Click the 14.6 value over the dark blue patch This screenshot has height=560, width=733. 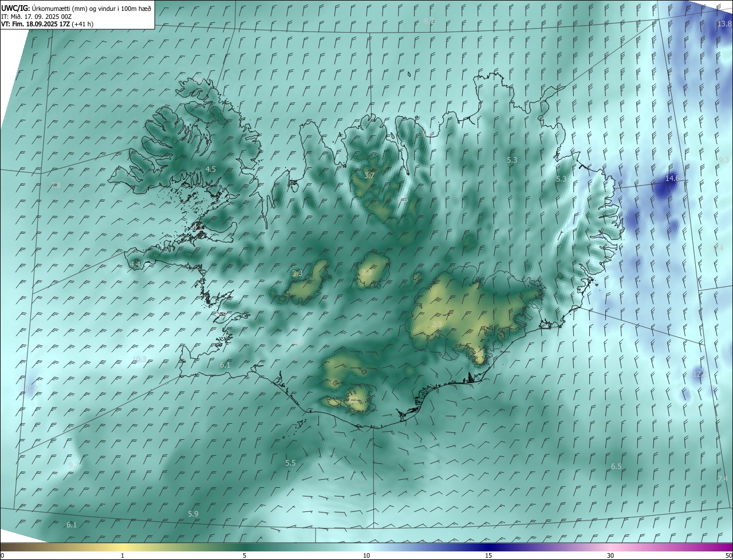click(x=672, y=179)
